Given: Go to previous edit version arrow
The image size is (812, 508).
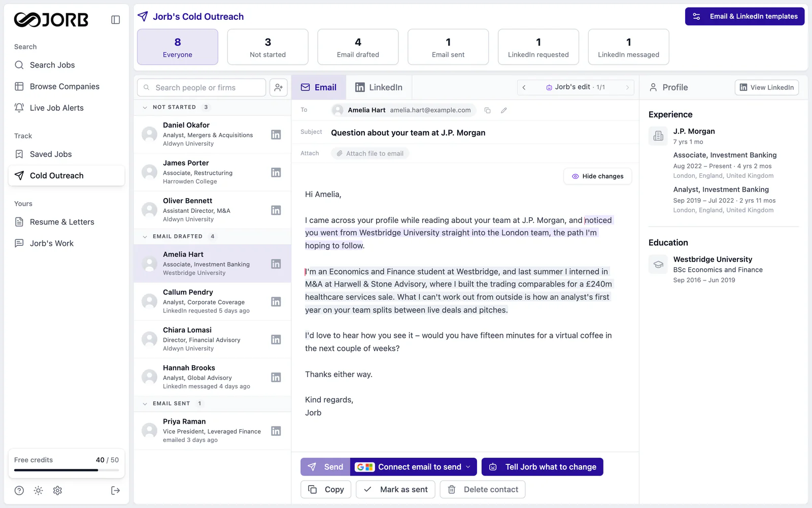Looking at the screenshot, I should pyautogui.click(x=524, y=87).
